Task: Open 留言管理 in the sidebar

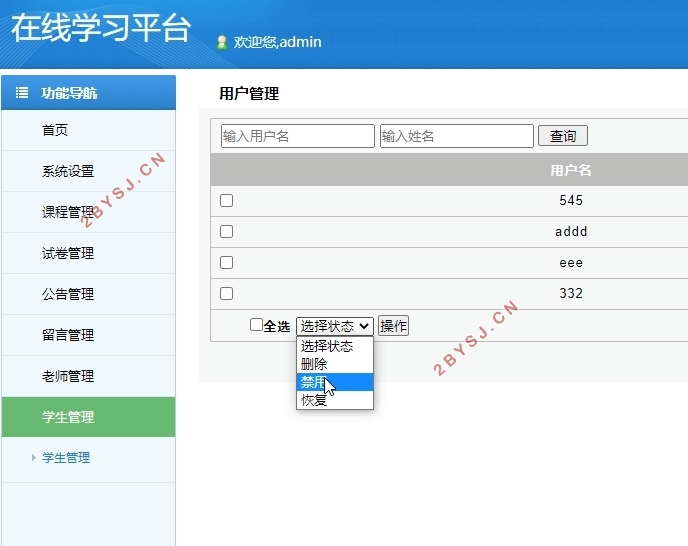Action: point(89,335)
